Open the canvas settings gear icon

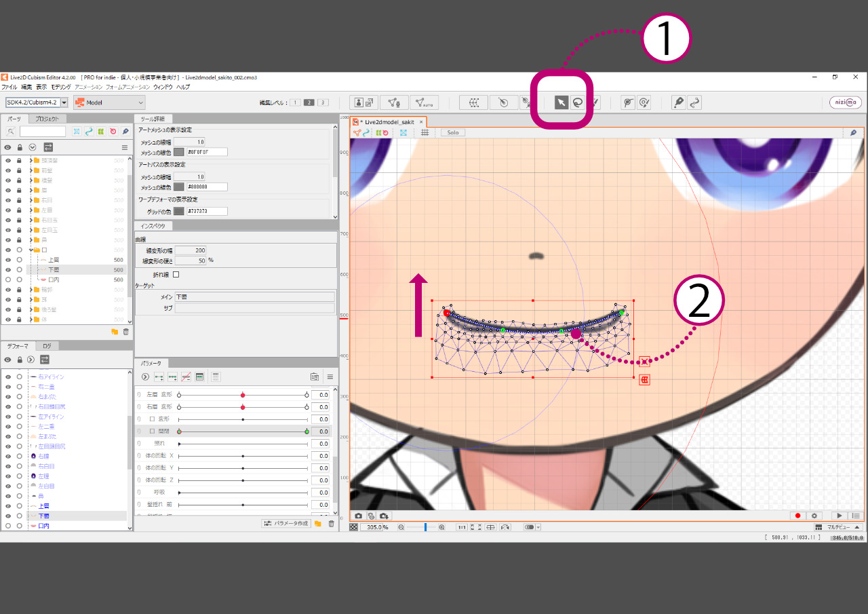pos(815,516)
